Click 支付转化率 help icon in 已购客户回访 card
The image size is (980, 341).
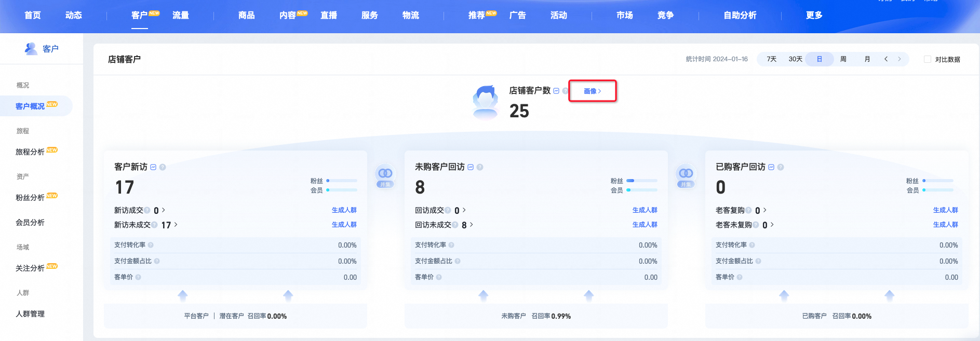click(x=752, y=245)
